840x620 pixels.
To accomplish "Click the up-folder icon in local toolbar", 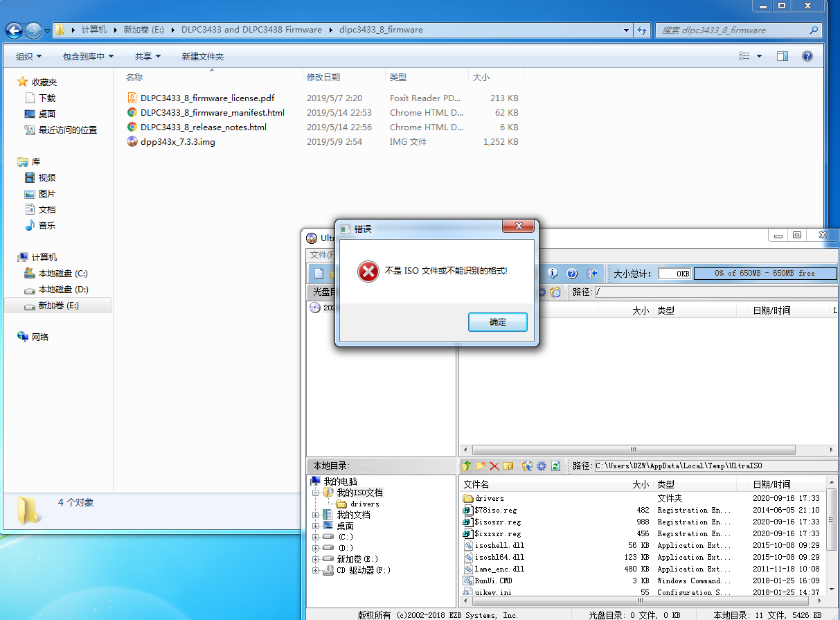I will click(x=467, y=466).
